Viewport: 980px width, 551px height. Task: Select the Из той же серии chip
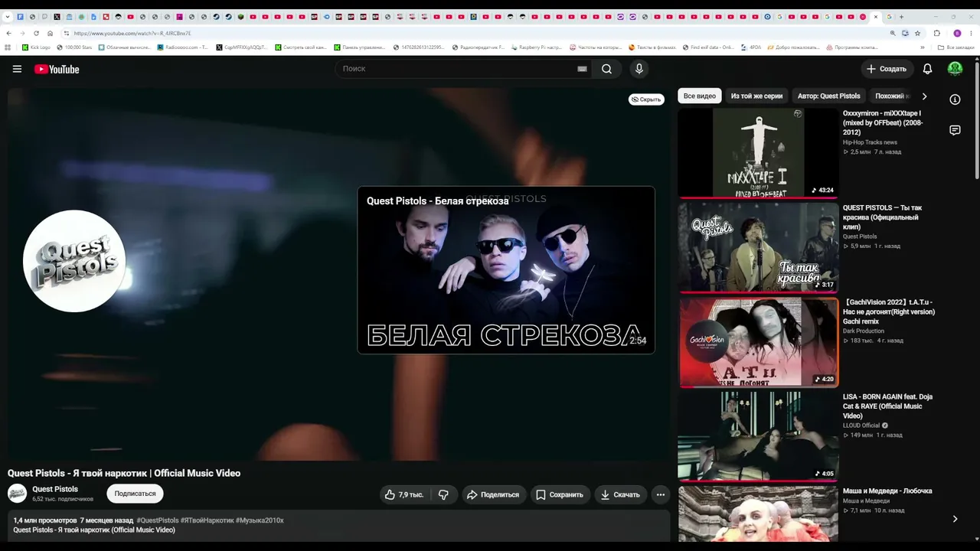756,96
